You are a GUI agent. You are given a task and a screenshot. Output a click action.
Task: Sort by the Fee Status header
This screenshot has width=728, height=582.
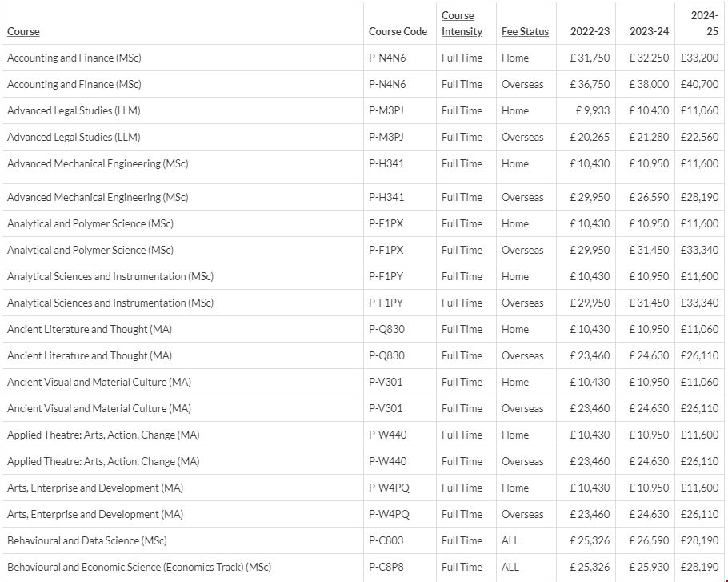click(525, 32)
